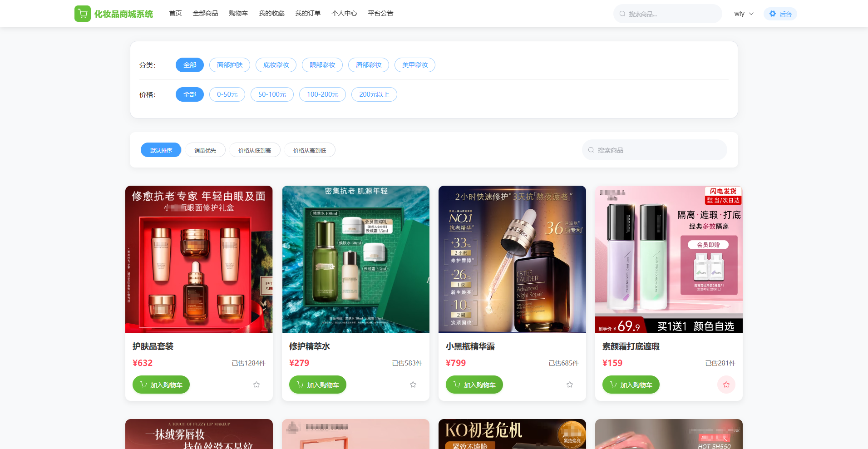Sort products by 销量优先
This screenshot has height=449, width=868.
click(x=205, y=150)
